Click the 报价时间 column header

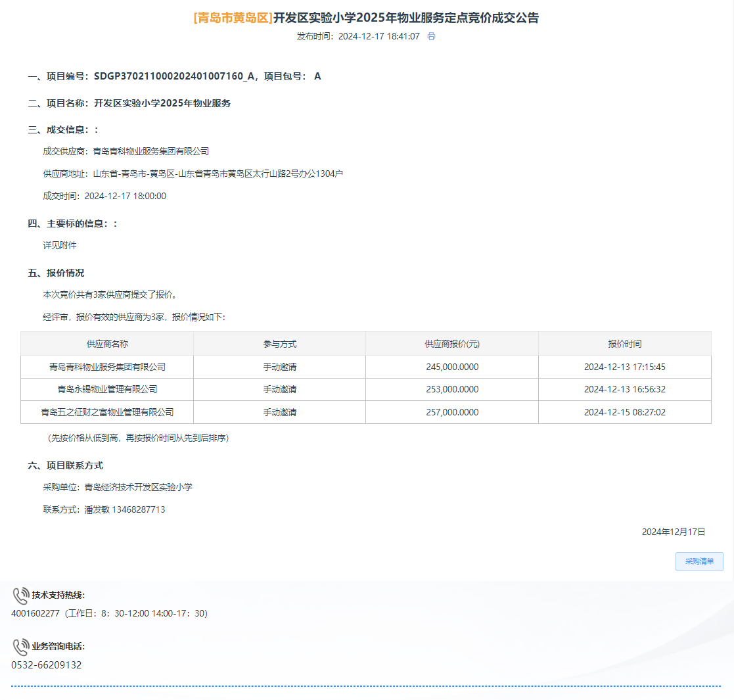[x=624, y=344]
